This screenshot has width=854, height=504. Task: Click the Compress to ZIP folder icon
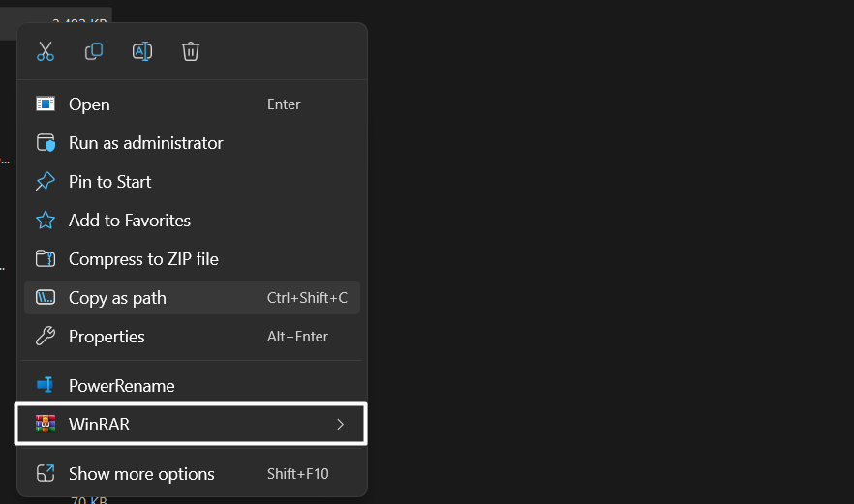pyautogui.click(x=46, y=259)
